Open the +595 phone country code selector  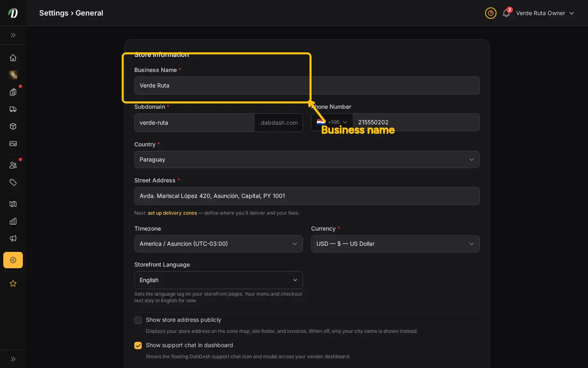point(332,122)
